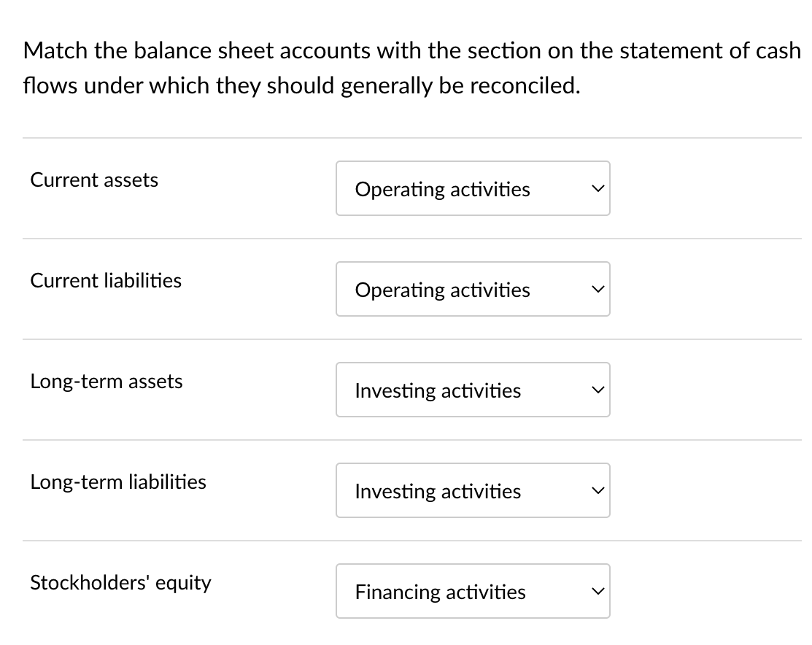Image resolution: width=812 pixels, height=645 pixels.
Task: Open the Current assets dropdown
Action: point(473,188)
